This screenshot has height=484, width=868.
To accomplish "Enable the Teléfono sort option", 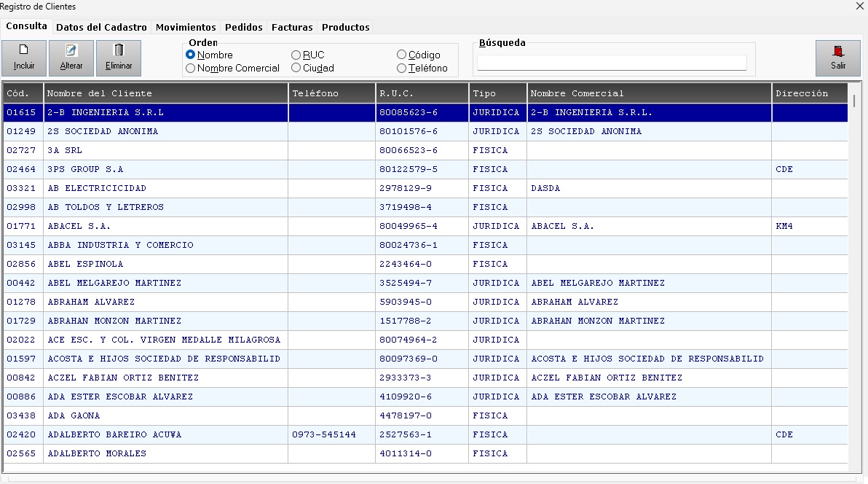I will pyautogui.click(x=401, y=68).
